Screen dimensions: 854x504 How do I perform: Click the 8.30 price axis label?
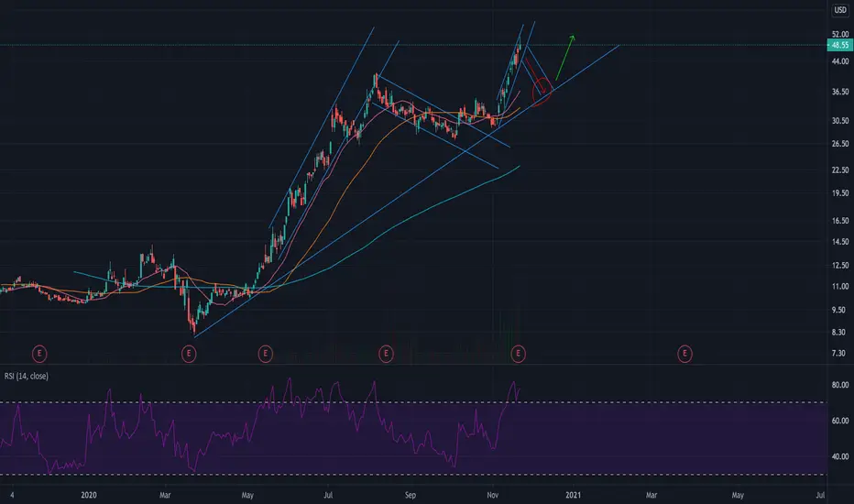coord(840,332)
